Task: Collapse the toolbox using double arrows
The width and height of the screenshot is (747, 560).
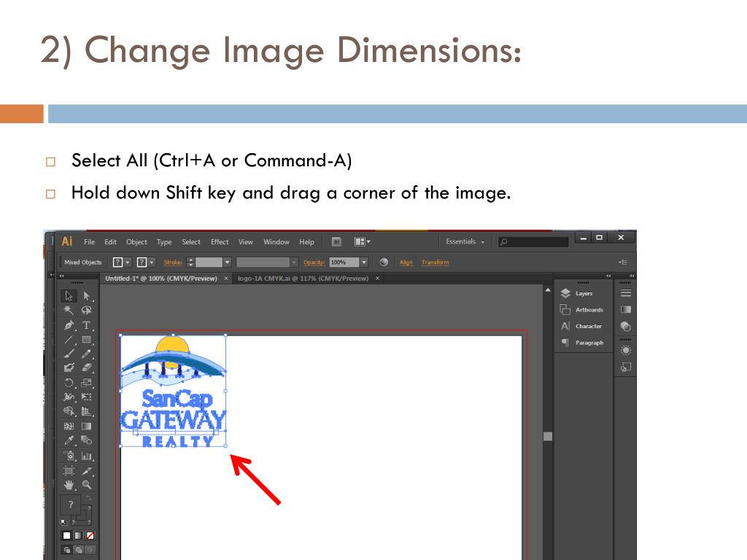Action: click(x=61, y=276)
